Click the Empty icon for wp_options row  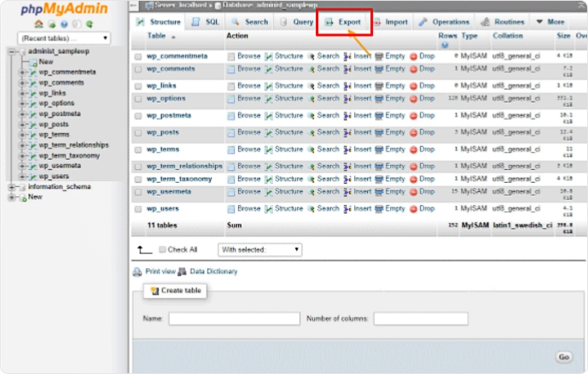[379, 99]
